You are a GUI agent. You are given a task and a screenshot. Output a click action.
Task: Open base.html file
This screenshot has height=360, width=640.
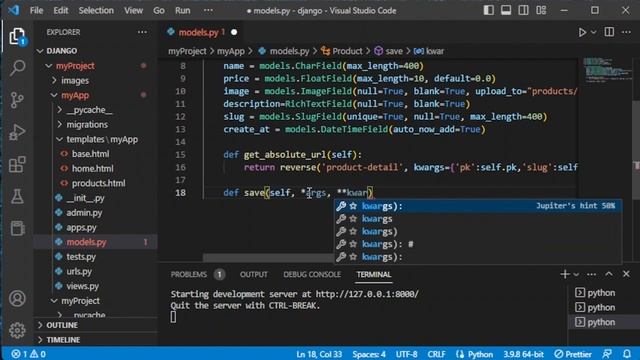(x=90, y=154)
